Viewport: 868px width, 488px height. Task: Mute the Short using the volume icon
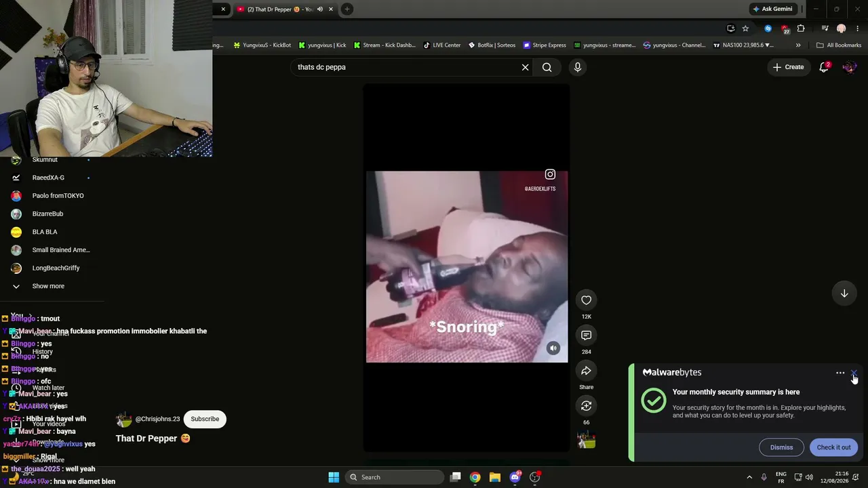click(x=553, y=348)
